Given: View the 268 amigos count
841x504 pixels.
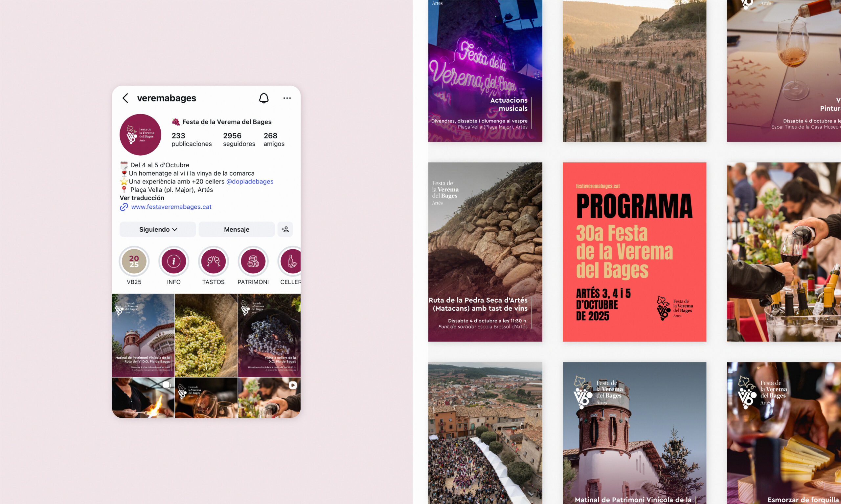Looking at the screenshot, I should 274,139.
